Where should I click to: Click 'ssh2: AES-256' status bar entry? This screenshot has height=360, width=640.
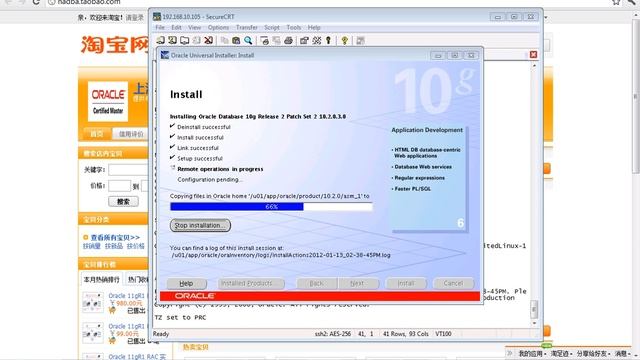click(x=333, y=334)
